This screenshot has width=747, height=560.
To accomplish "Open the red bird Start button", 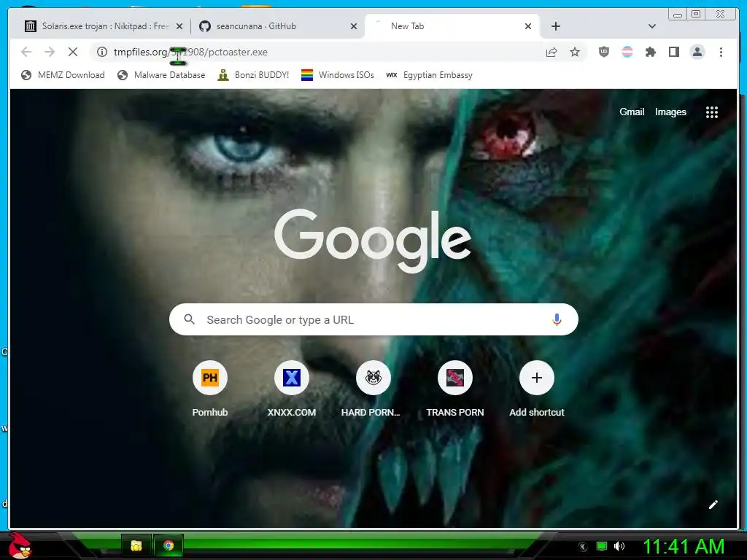I will 20,545.
